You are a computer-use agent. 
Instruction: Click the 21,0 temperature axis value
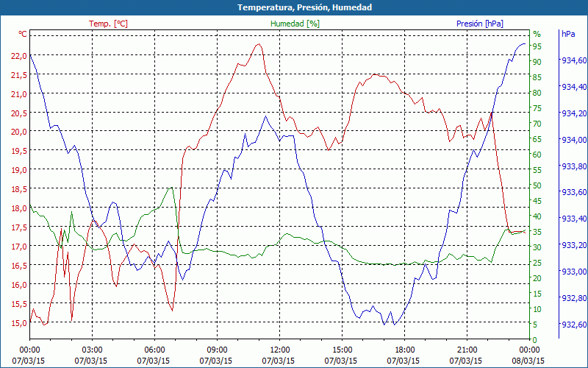19,94
